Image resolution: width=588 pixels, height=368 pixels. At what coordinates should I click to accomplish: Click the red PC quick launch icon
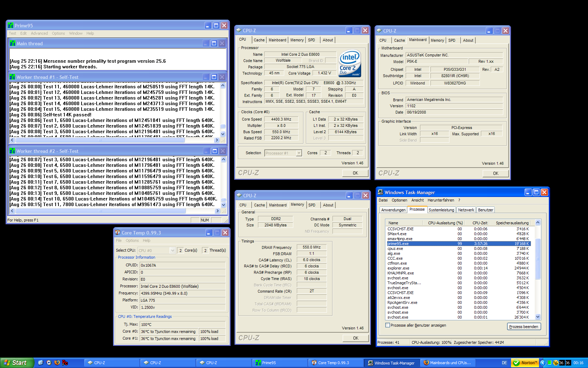[65, 363]
